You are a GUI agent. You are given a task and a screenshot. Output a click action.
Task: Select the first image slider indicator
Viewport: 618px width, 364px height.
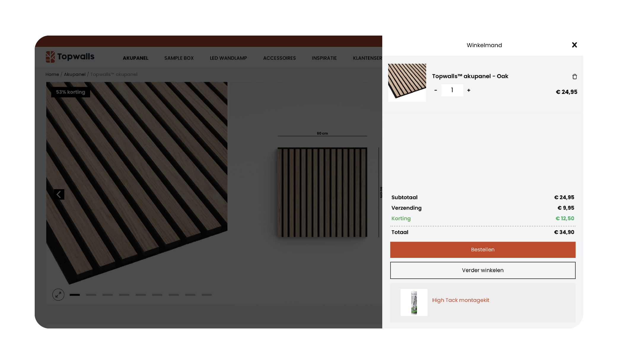[x=75, y=295]
